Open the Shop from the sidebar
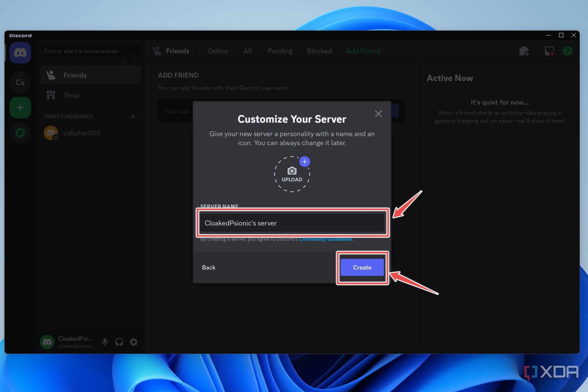Screen dimensions: 588x392 pos(71,95)
